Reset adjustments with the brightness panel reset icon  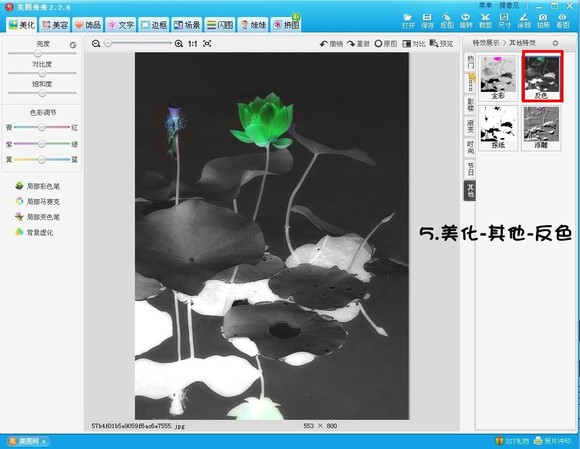73,45
